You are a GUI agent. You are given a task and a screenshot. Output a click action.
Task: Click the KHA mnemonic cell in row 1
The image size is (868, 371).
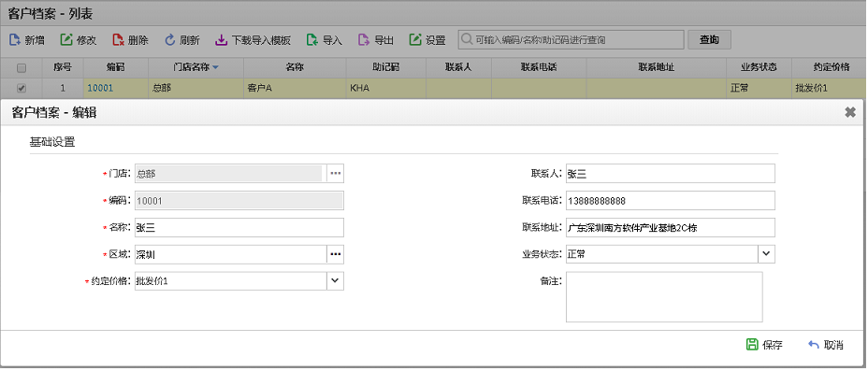pyautogui.click(x=386, y=88)
